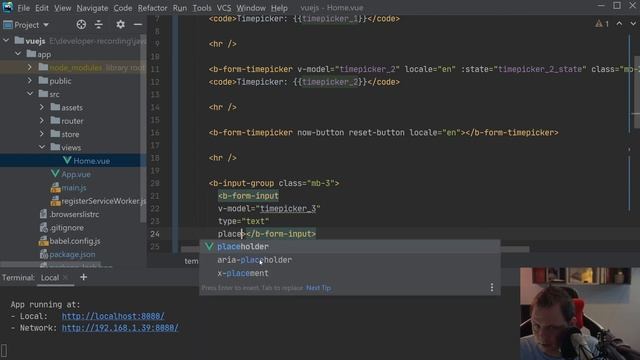Click the warning indicator in editor corner
Viewport: 640px width, 360px height.
pos(602,24)
